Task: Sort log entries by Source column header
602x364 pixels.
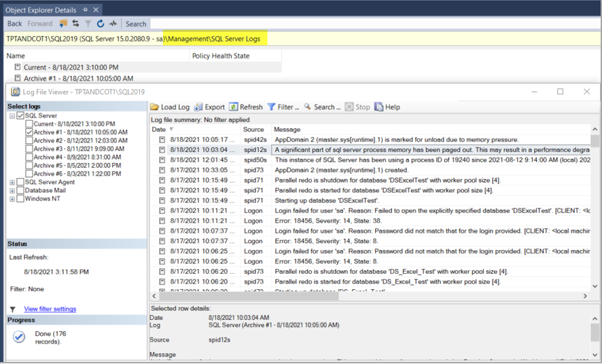Action: click(253, 129)
